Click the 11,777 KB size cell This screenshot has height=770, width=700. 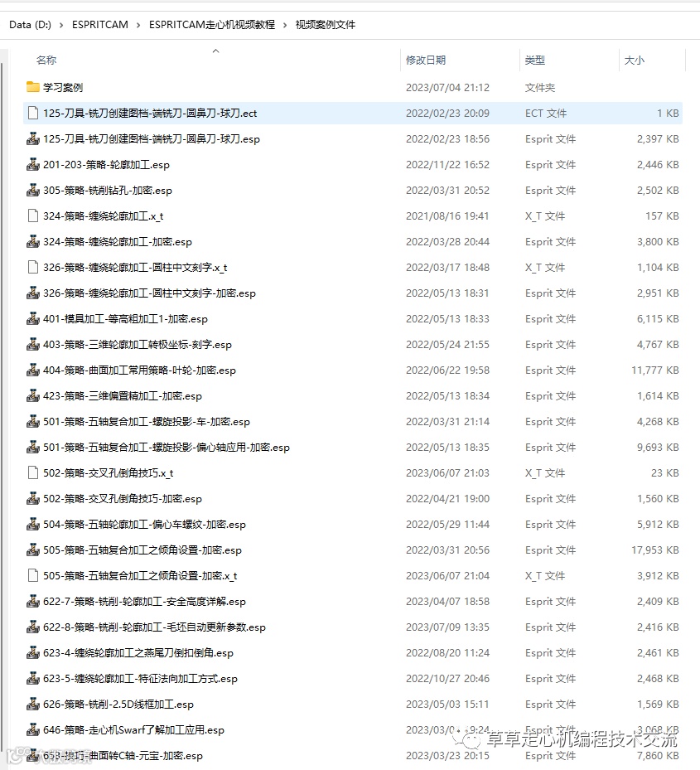coord(654,370)
